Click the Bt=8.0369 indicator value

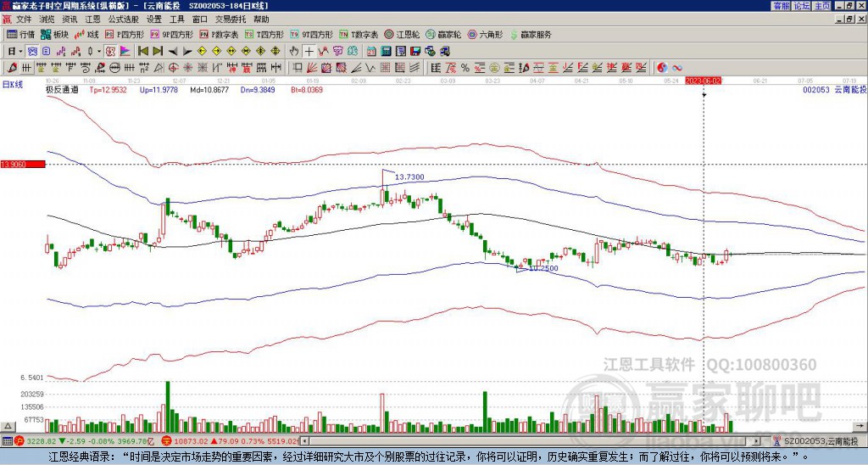[305, 89]
